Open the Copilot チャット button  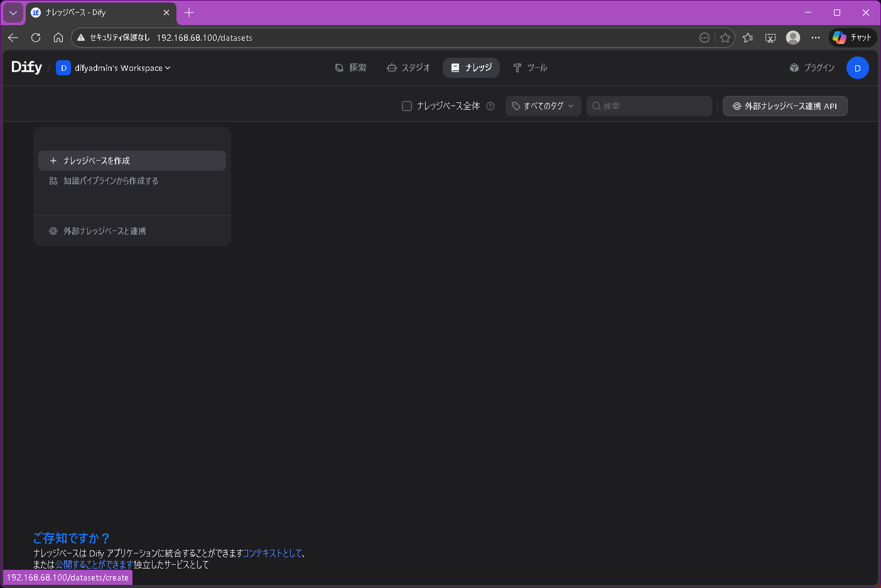853,38
